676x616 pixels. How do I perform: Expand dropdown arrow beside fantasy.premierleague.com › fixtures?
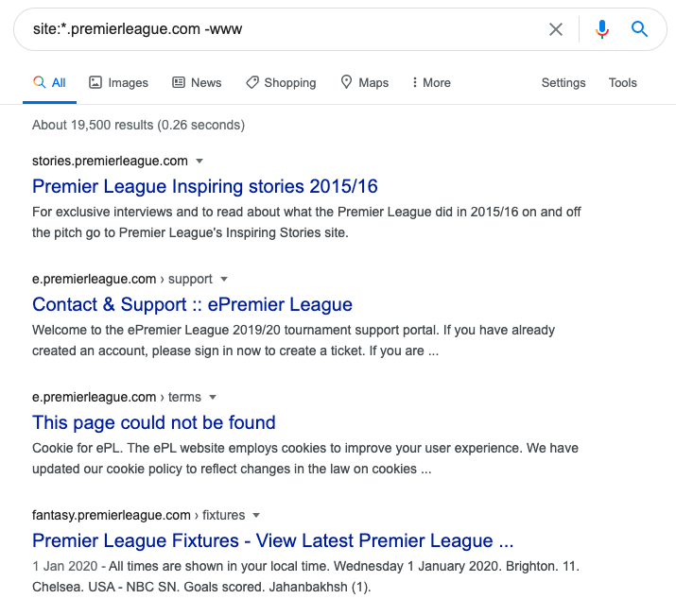tap(256, 516)
